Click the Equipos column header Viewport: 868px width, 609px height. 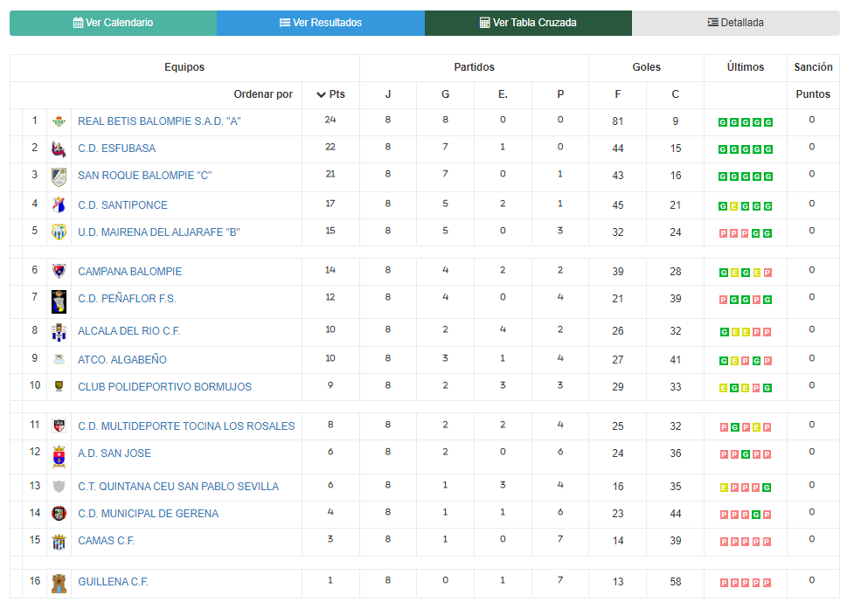click(184, 67)
